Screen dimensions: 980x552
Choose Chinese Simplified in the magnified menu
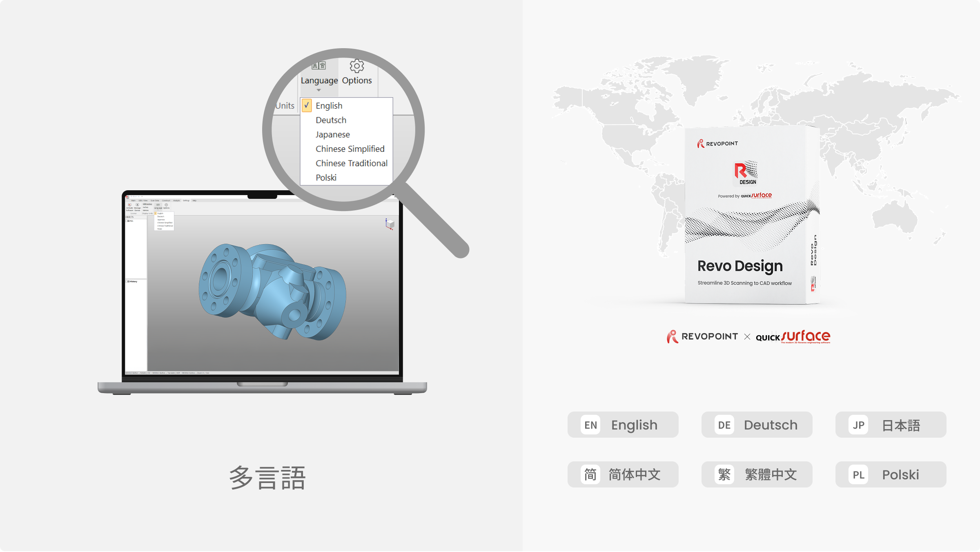[x=350, y=149]
